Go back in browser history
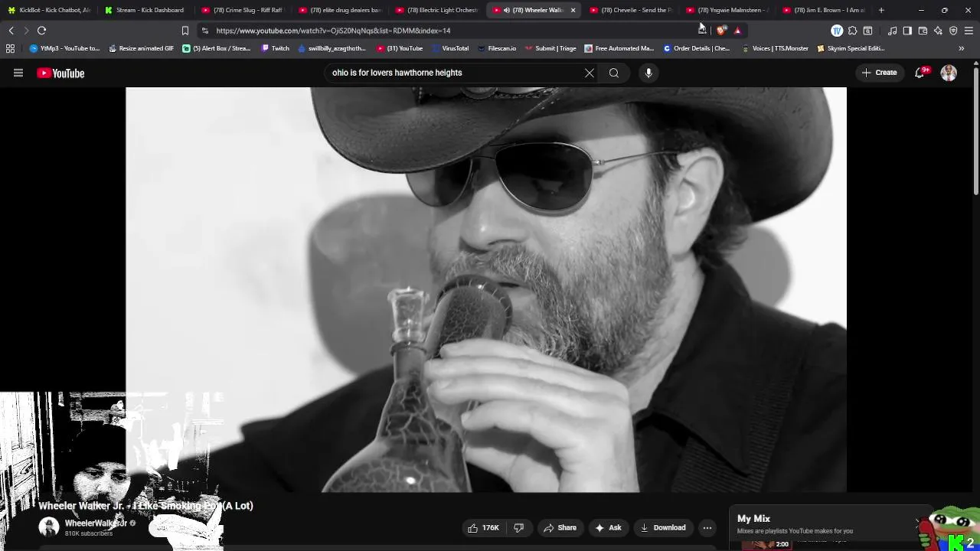The image size is (980, 551). (11, 31)
